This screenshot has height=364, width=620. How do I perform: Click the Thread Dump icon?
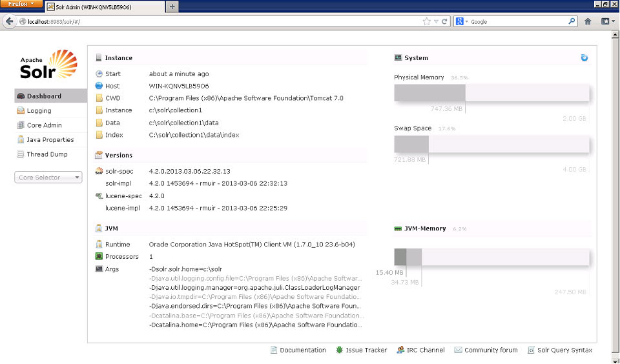click(21, 154)
